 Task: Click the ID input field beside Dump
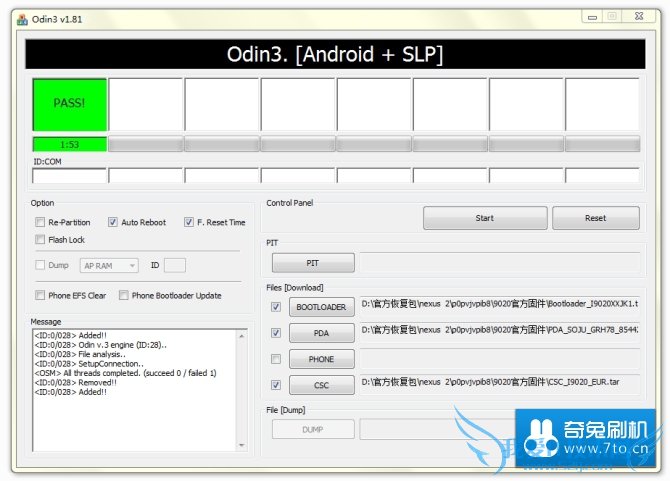(175, 265)
